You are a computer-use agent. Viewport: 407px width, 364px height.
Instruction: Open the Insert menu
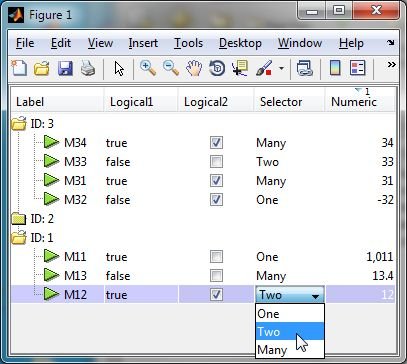[x=143, y=43]
